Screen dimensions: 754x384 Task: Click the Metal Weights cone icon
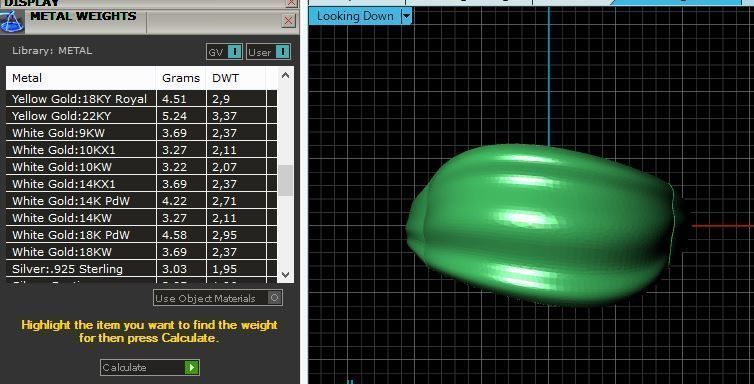[12, 22]
